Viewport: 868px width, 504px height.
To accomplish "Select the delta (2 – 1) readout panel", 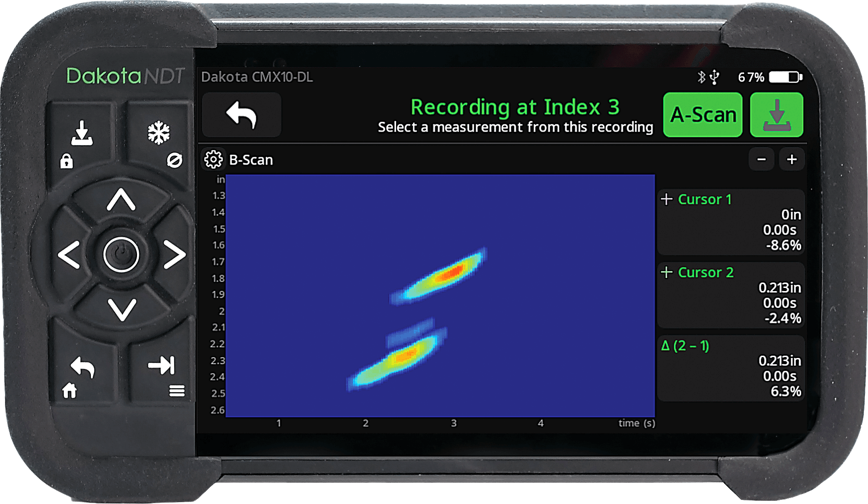I will [x=731, y=368].
